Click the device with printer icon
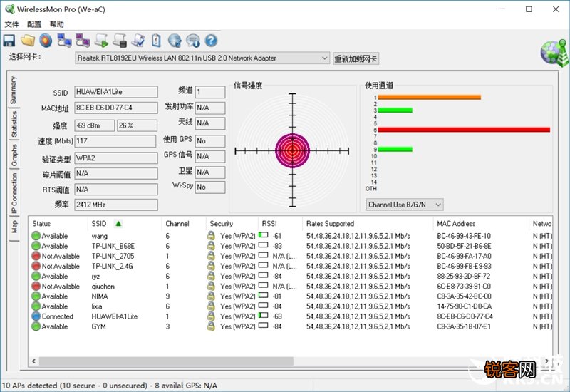This screenshot has width=570, height=392. point(120,41)
